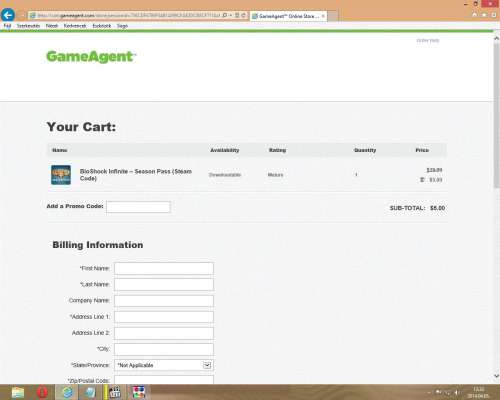The width and height of the screenshot is (500, 400).
Task: Click the quantity value in the cart row
Action: pos(356,175)
